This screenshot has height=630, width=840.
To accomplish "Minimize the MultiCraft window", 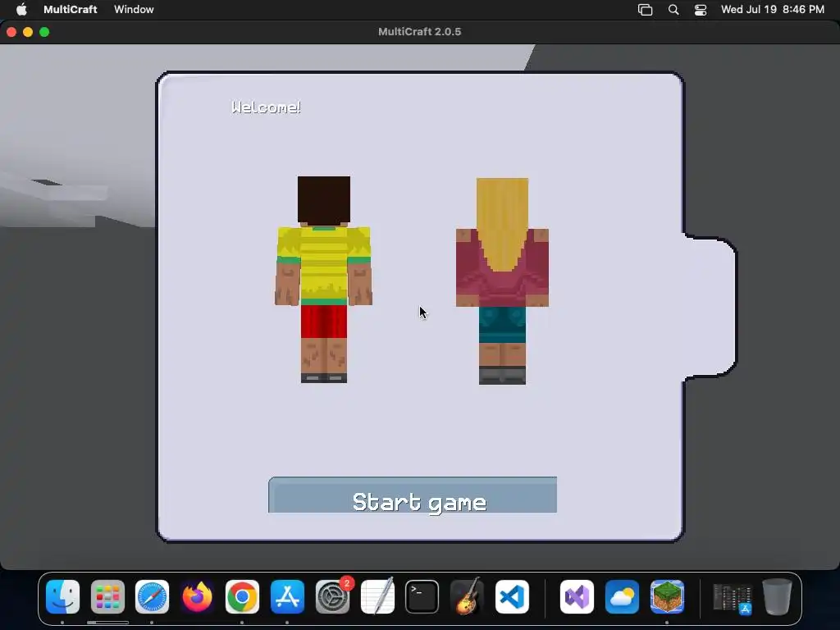I will [28, 32].
